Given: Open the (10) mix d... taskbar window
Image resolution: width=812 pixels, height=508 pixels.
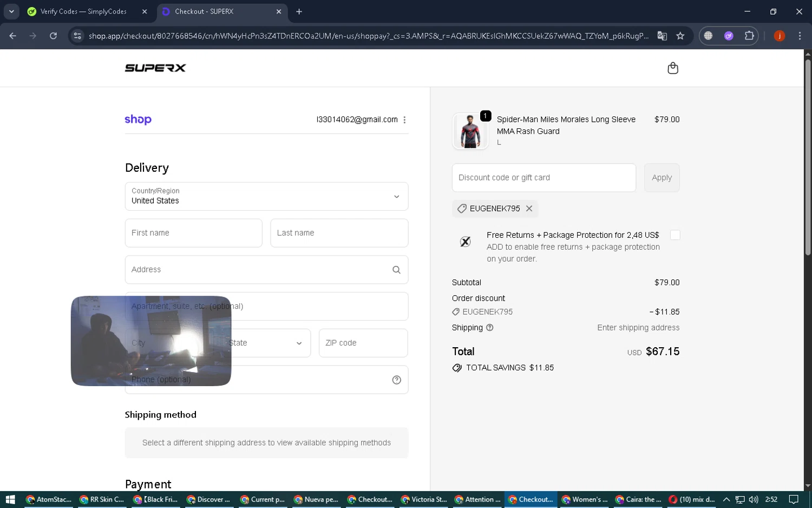Looking at the screenshot, I should coord(692,499).
